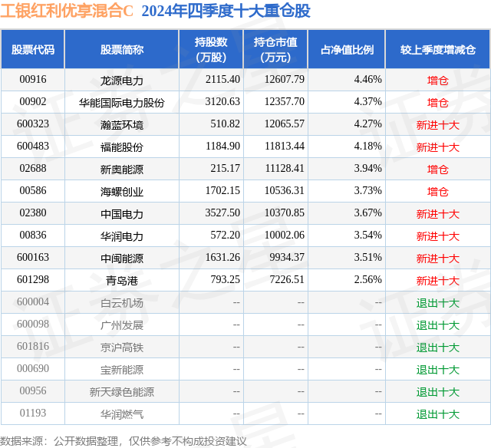Select stock code 601816
Image resolution: width=491 pixels, height=448 pixels.
click(33, 346)
